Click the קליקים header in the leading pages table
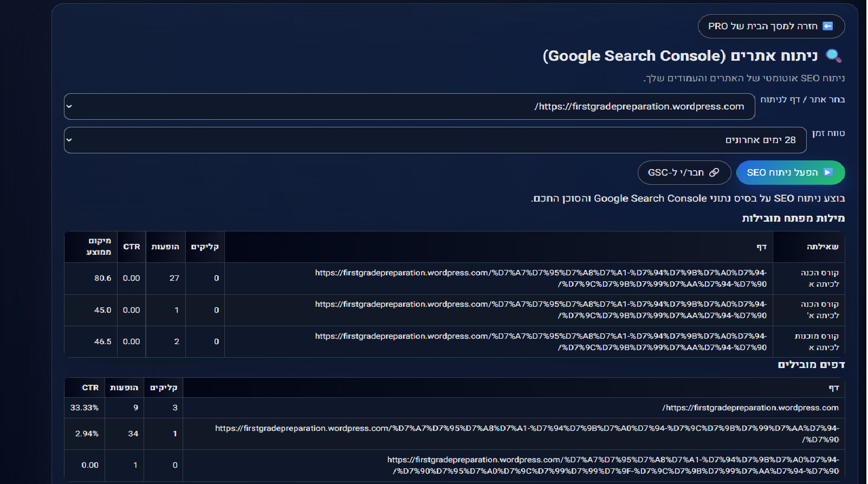 (164, 388)
